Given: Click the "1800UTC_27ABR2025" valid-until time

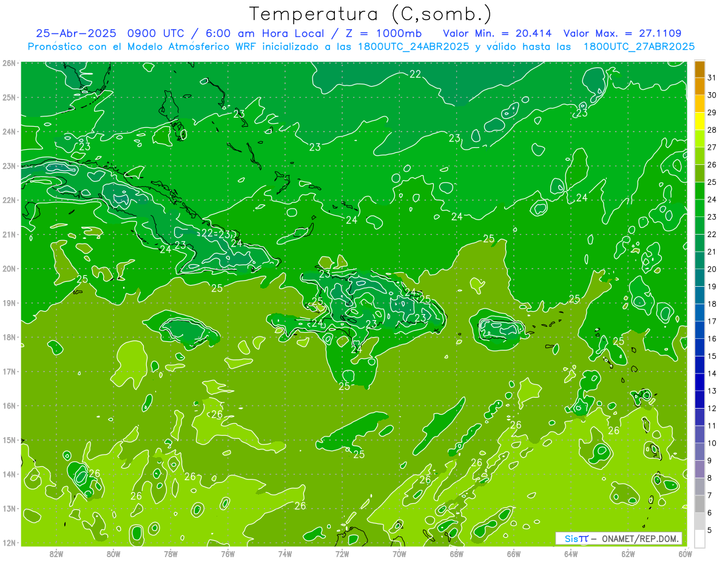Looking at the screenshot, I should pyautogui.click(x=639, y=47).
